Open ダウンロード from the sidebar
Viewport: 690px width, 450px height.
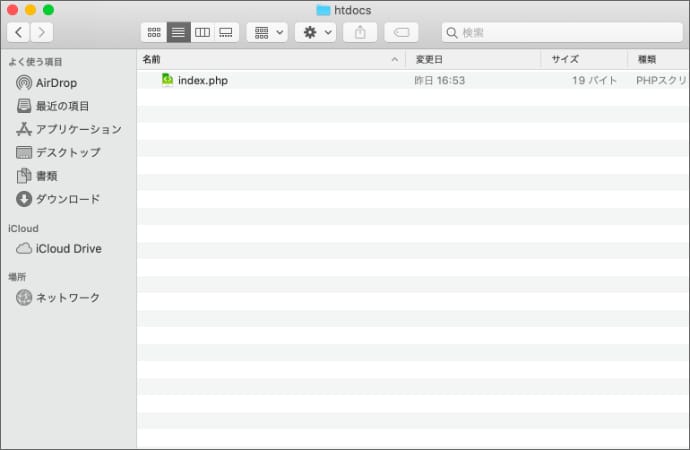click(x=68, y=199)
